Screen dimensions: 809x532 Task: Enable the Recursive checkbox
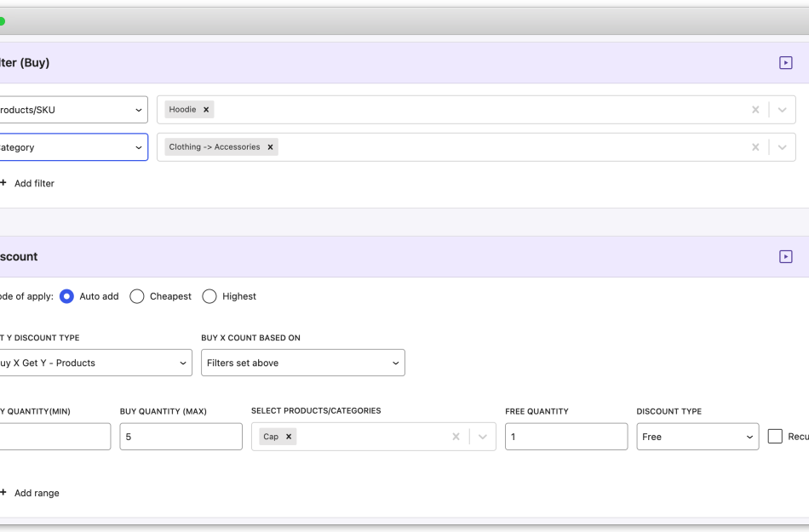(x=775, y=437)
